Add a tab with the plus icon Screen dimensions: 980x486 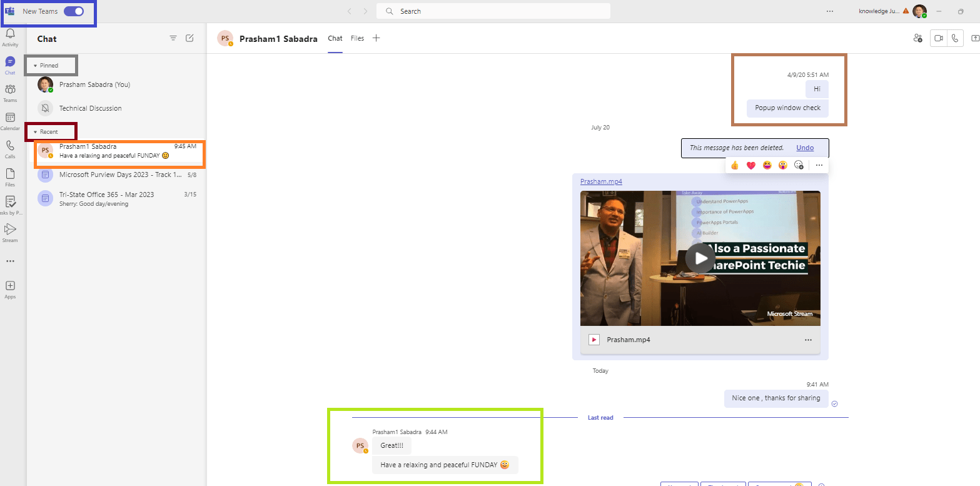click(x=376, y=38)
